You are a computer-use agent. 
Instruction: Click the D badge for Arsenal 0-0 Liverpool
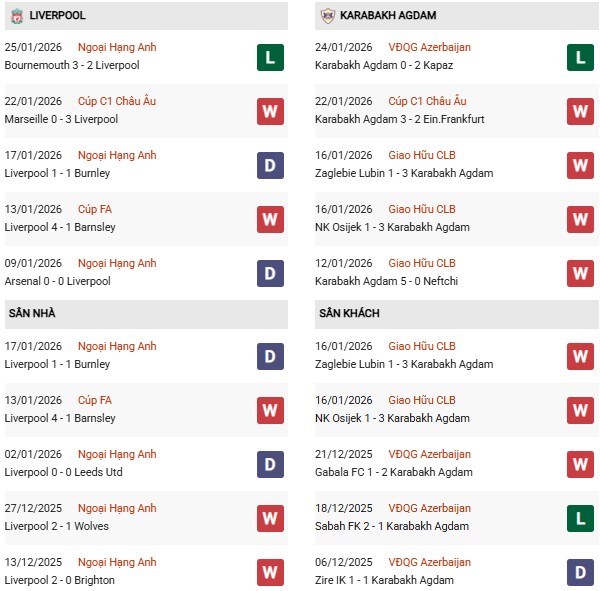[x=270, y=273]
